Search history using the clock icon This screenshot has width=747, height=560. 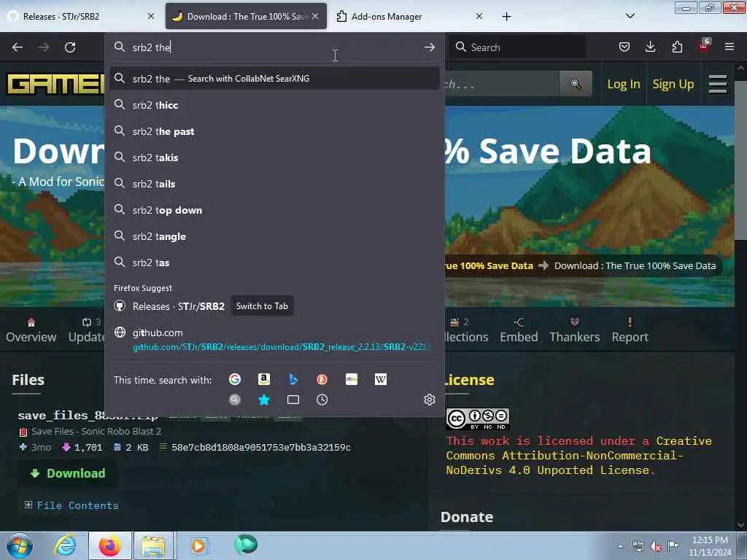(x=322, y=400)
